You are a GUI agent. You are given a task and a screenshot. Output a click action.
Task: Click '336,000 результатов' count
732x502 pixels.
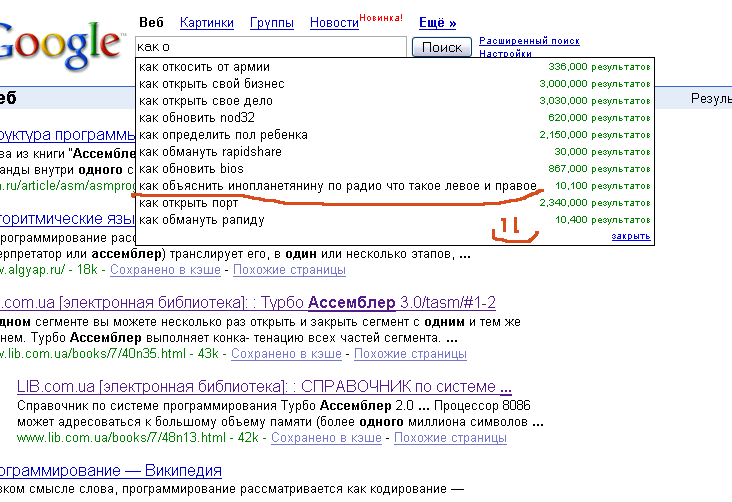point(599,67)
